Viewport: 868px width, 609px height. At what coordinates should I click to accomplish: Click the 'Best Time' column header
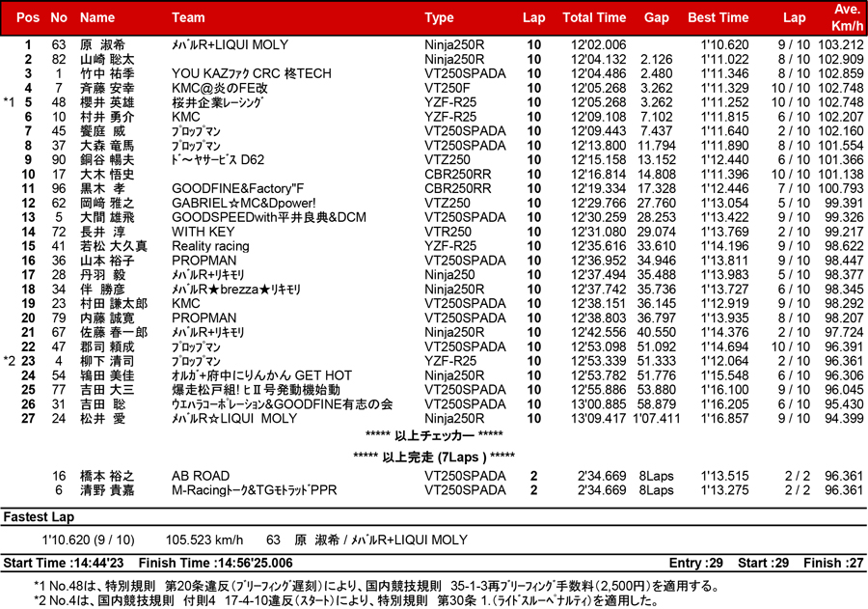pyautogui.click(x=718, y=17)
